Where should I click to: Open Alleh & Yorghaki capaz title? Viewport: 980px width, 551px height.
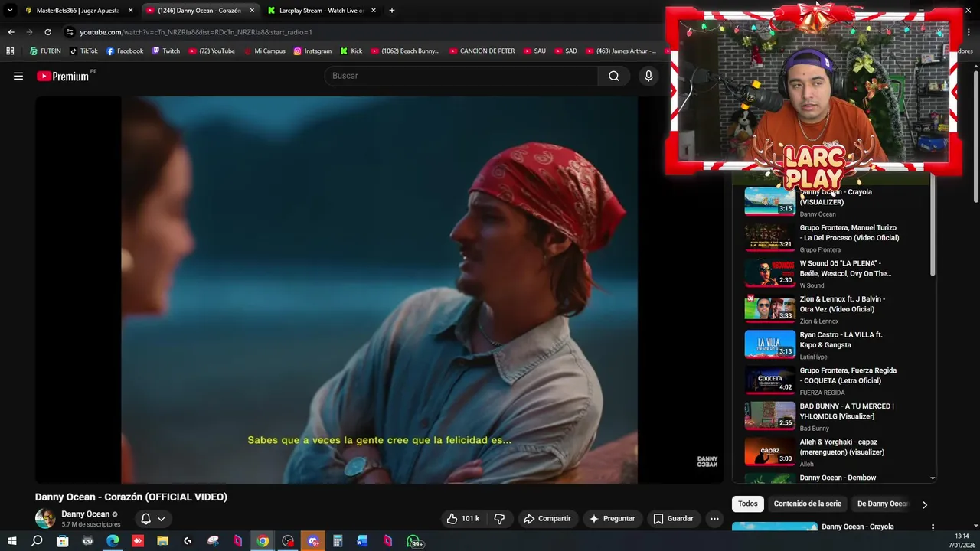coord(841,447)
